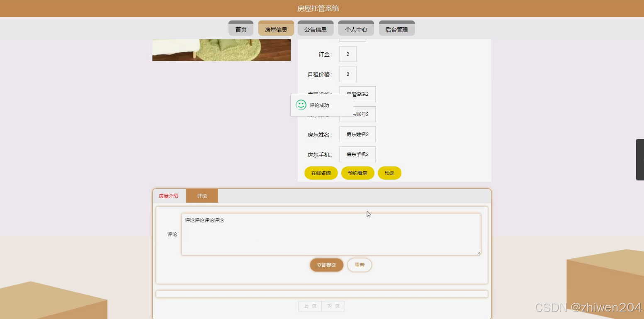
Task: Click the 预约看房 button
Action: click(x=357, y=173)
